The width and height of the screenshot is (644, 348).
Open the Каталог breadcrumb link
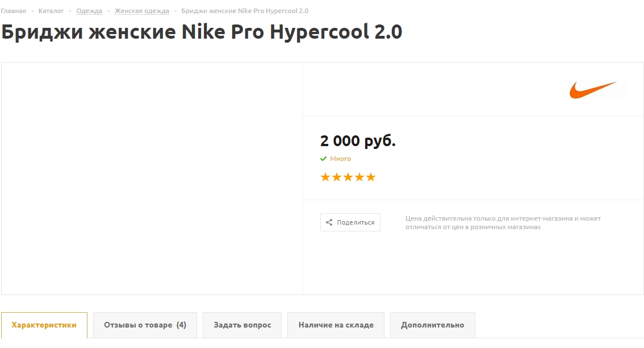tap(51, 11)
